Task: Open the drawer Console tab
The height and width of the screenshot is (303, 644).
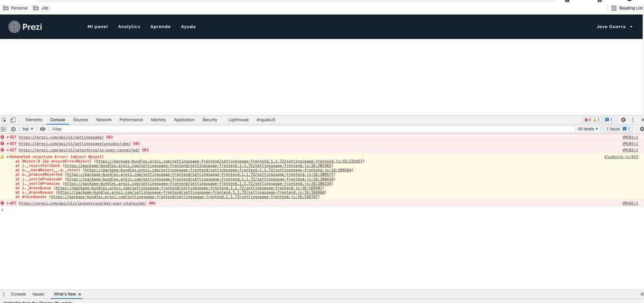Action: [x=19, y=294]
